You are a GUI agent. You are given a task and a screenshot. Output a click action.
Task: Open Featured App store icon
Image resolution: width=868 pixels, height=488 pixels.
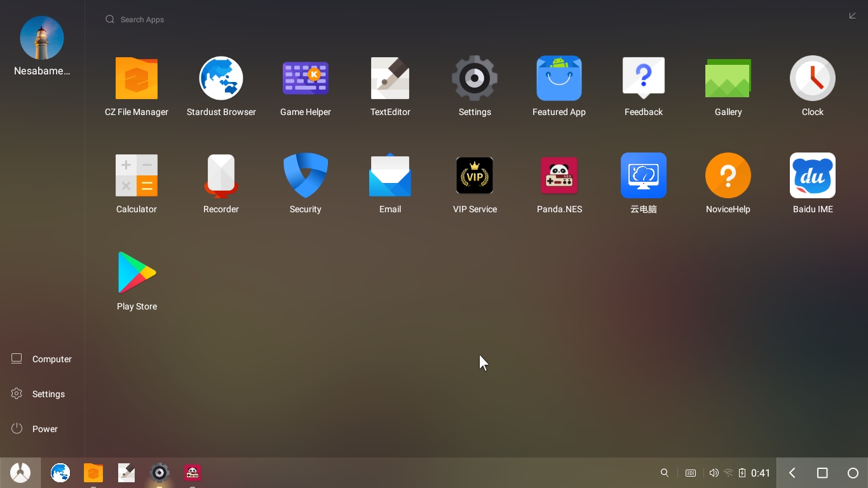coord(559,79)
